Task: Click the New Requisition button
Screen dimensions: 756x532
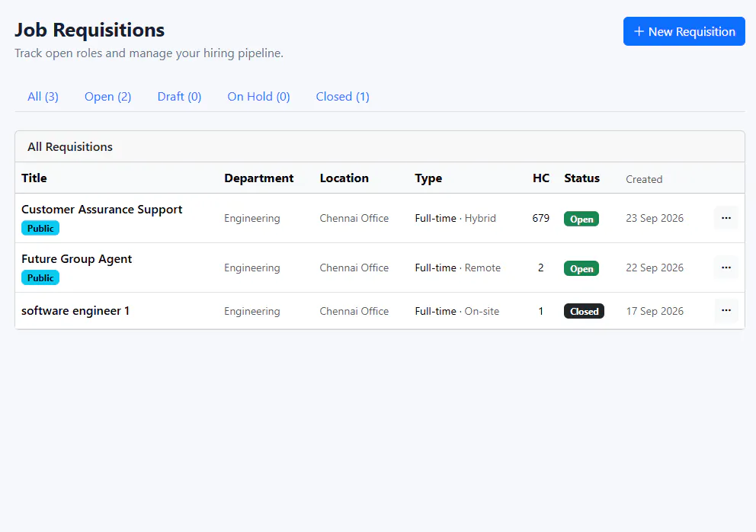Action: pyautogui.click(x=684, y=31)
